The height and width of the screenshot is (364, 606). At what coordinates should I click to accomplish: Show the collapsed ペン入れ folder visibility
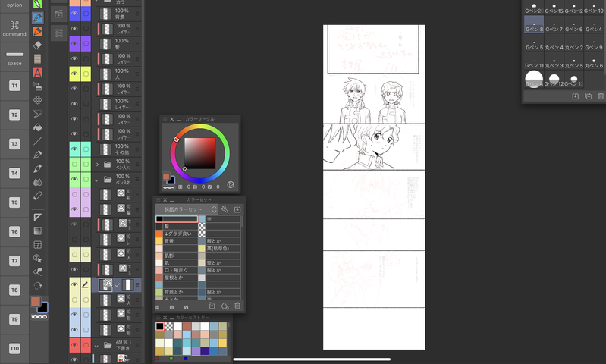[x=74, y=165]
